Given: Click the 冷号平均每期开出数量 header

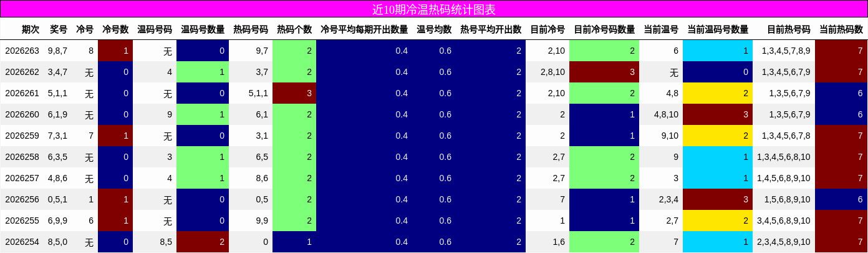Looking at the screenshot, I should pyautogui.click(x=364, y=29).
